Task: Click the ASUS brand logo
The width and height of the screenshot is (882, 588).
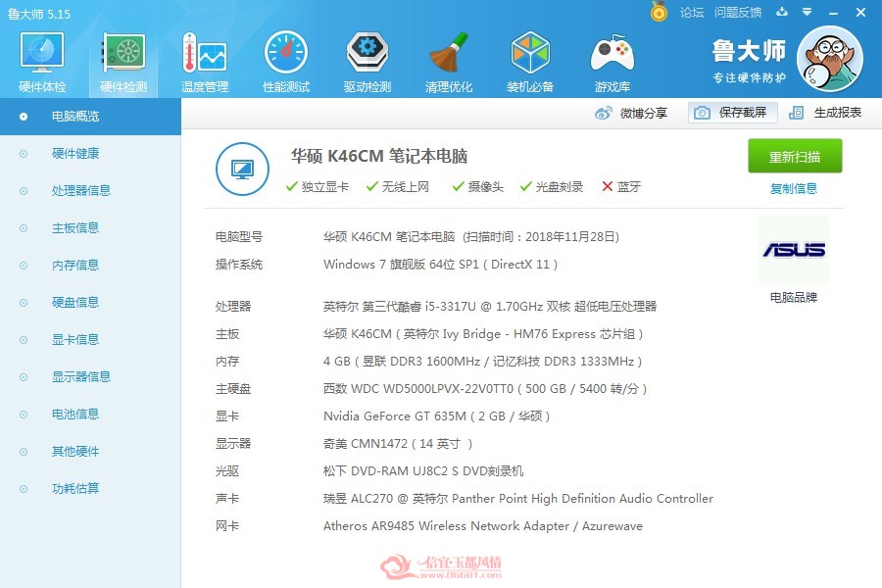Action: click(794, 250)
